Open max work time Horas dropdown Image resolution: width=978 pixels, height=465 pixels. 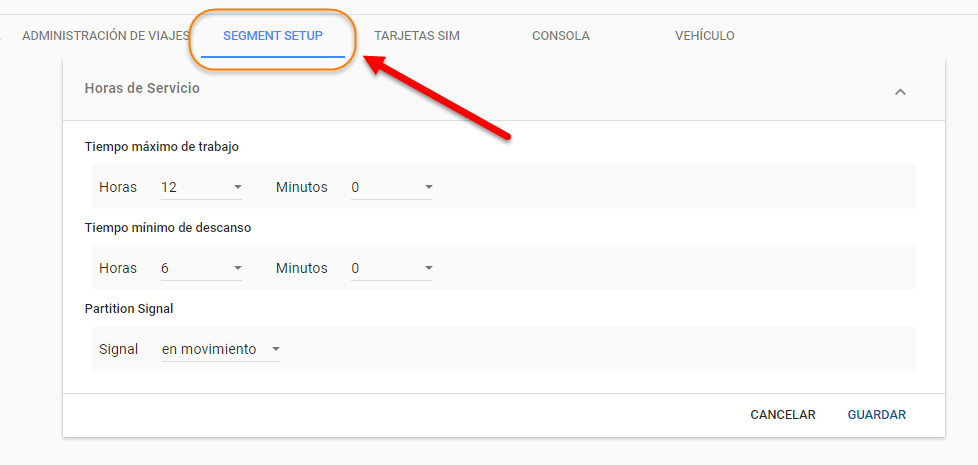(202, 187)
